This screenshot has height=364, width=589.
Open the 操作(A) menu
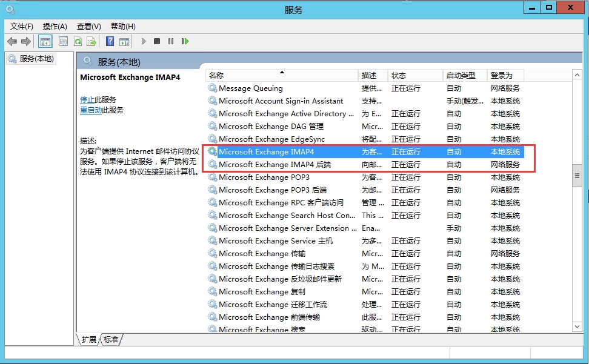click(x=55, y=26)
